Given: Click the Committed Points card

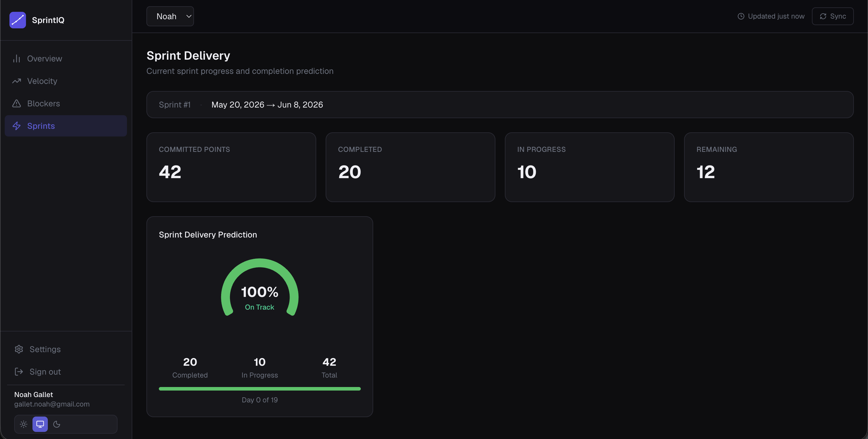Looking at the screenshot, I should pyautogui.click(x=231, y=167).
